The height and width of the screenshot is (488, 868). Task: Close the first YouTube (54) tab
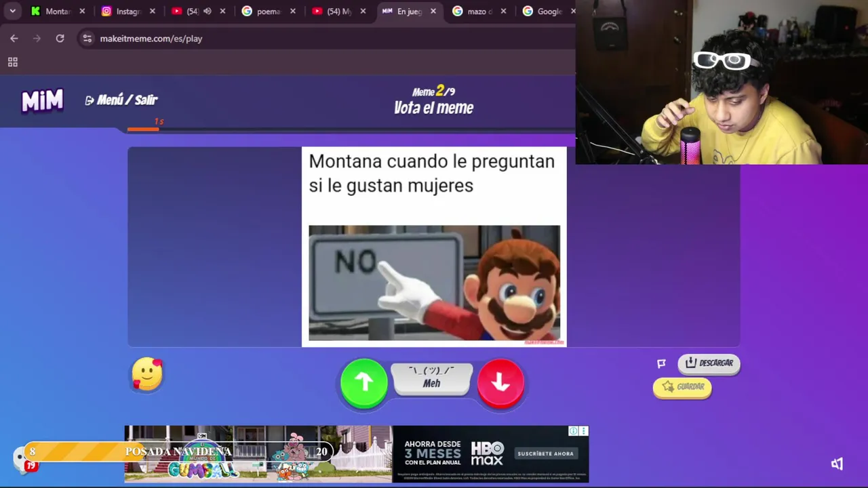click(x=222, y=12)
